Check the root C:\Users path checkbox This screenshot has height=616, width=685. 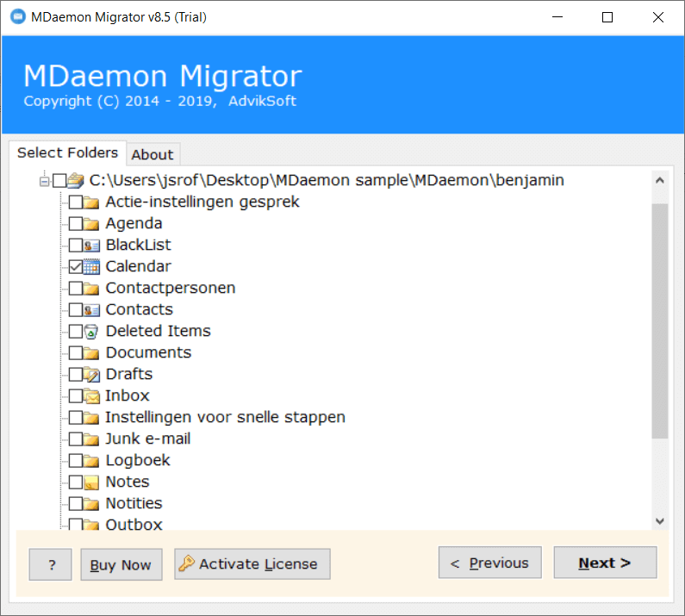59,180
